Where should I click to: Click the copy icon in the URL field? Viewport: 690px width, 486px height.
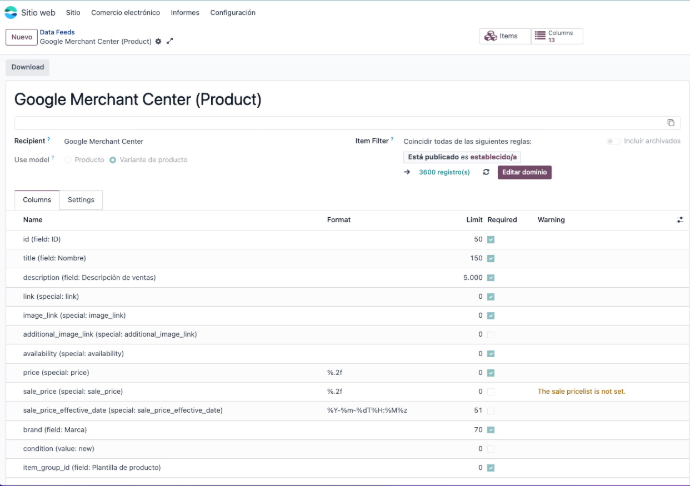670,123
